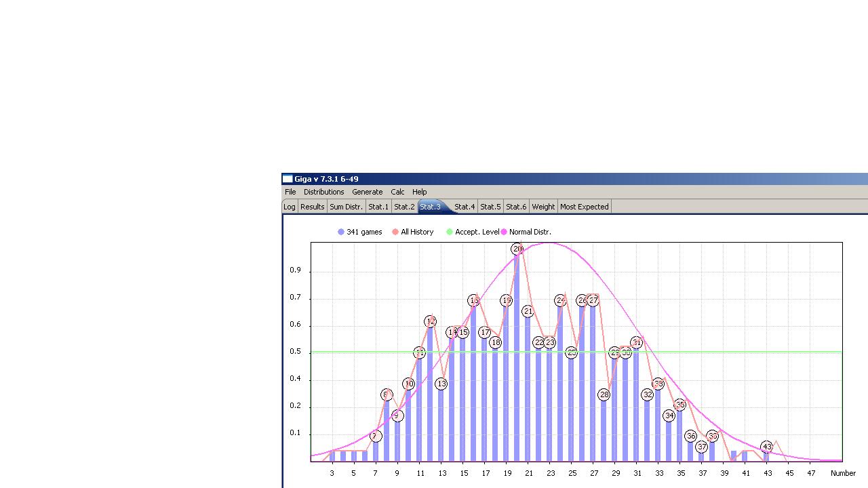Click the Normal Distr. legend label
The image size is (868, 488).
[530, 232]
